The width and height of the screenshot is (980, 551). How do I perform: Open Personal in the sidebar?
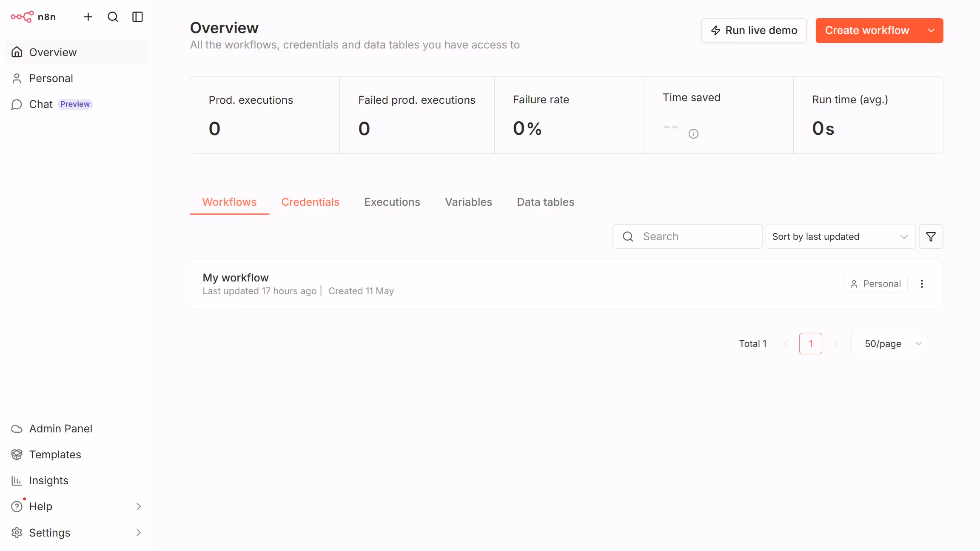point(77,78)
